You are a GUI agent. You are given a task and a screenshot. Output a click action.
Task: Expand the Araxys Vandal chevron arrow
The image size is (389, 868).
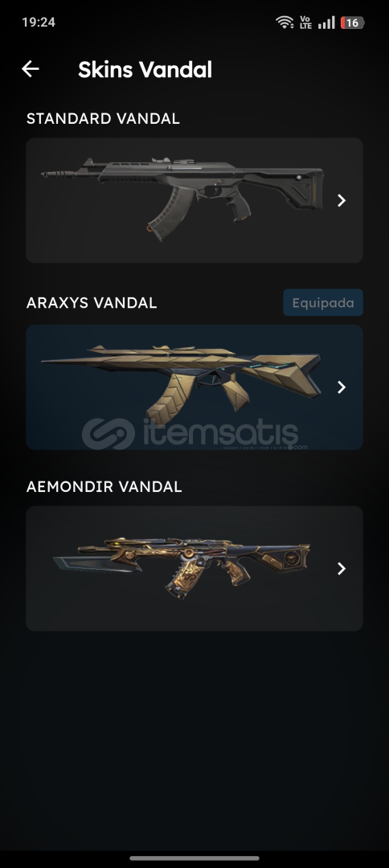[x=342, y=387]
